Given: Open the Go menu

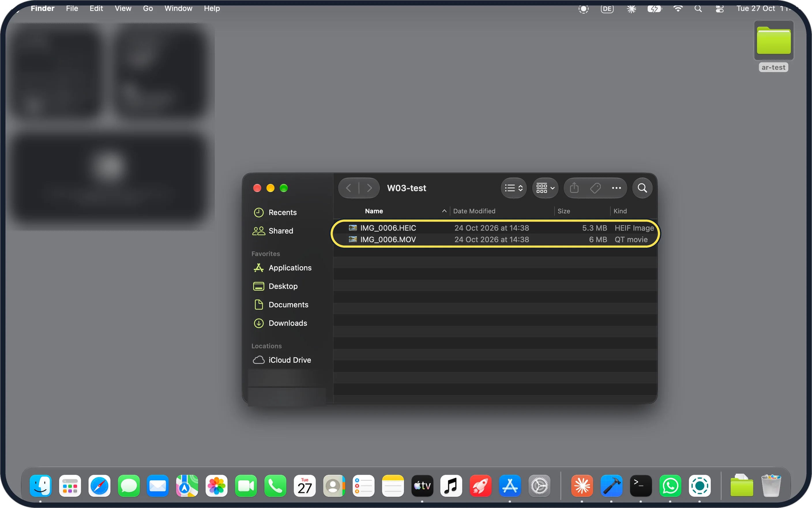Looking at the screenshot, I should 148,8.
